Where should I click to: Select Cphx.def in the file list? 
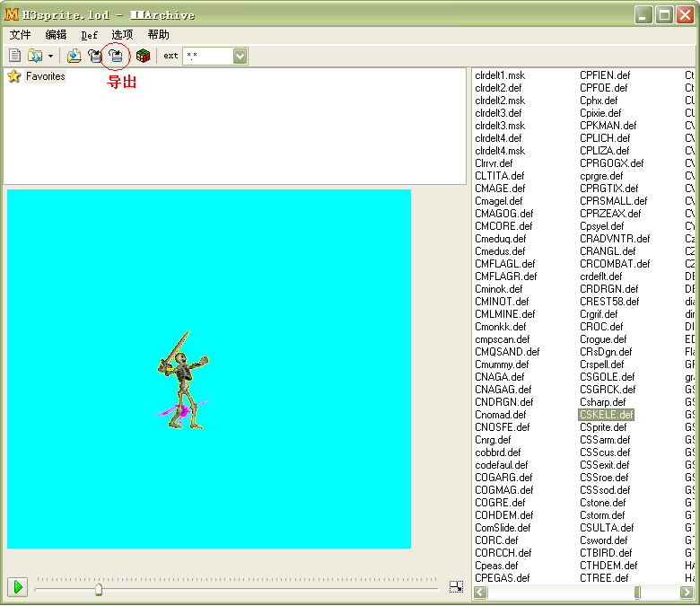pyautogui.click(x=599, y=101)
